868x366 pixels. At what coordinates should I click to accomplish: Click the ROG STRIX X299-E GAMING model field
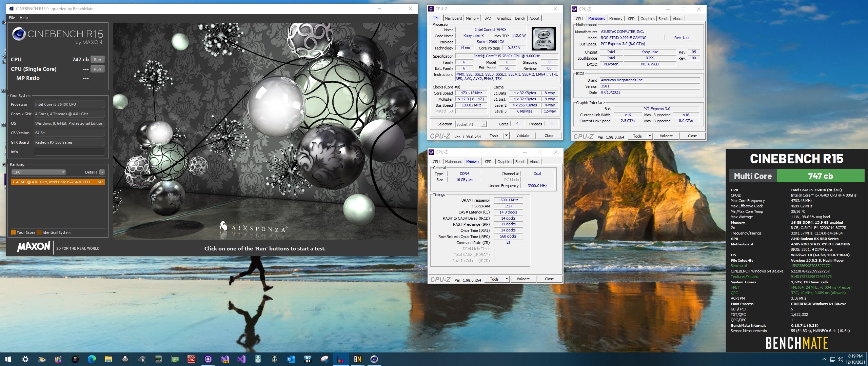point(631,38)
